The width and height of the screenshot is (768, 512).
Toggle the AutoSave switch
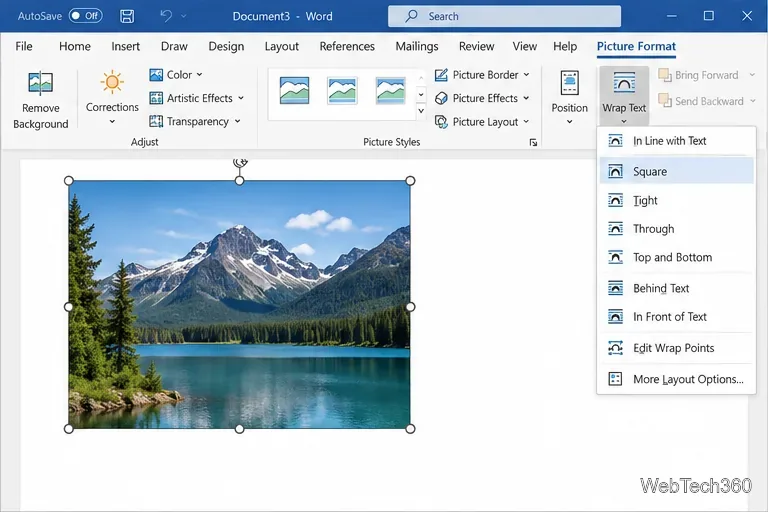(x=86, y=16)
